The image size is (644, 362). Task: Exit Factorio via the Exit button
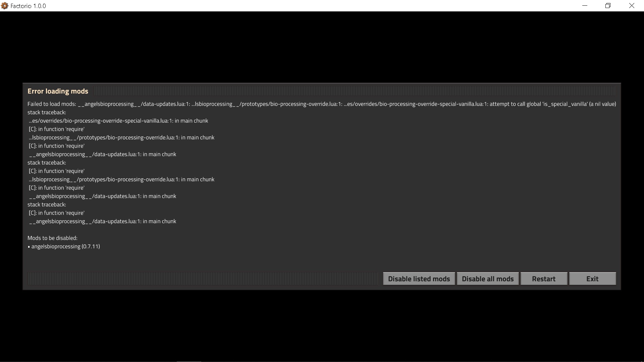pyautogui.click(x=592, y=279)
